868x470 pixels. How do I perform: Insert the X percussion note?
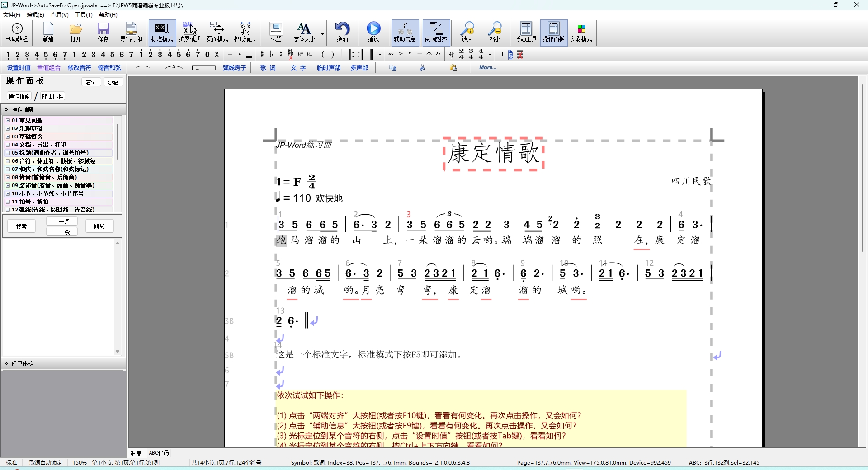click(x=217, y=55)
